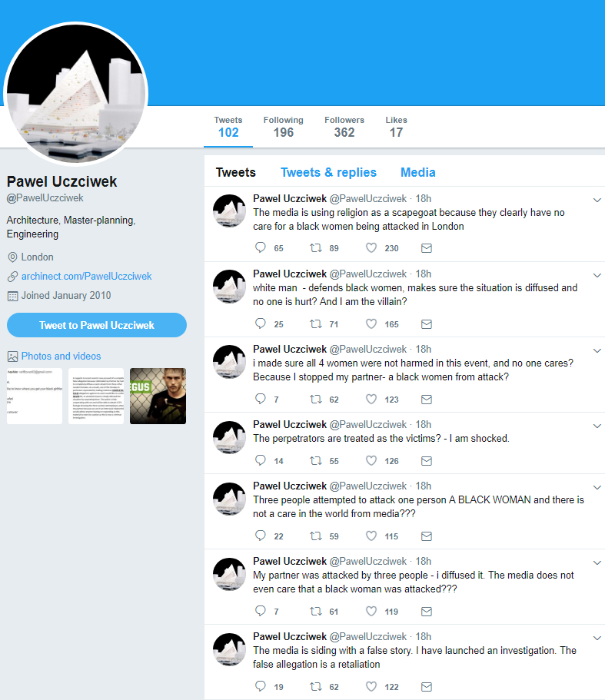Like the 'perpetrators are treated as victims' tweet
Screen dimensions: 605x700
pyautogui.click(x=371, y=460)
